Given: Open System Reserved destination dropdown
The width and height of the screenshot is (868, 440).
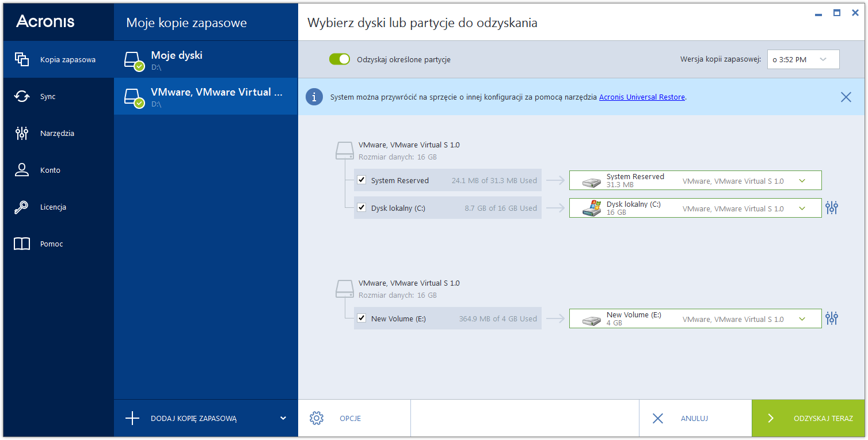Looking at the screenshot, I should coord(695,180).
